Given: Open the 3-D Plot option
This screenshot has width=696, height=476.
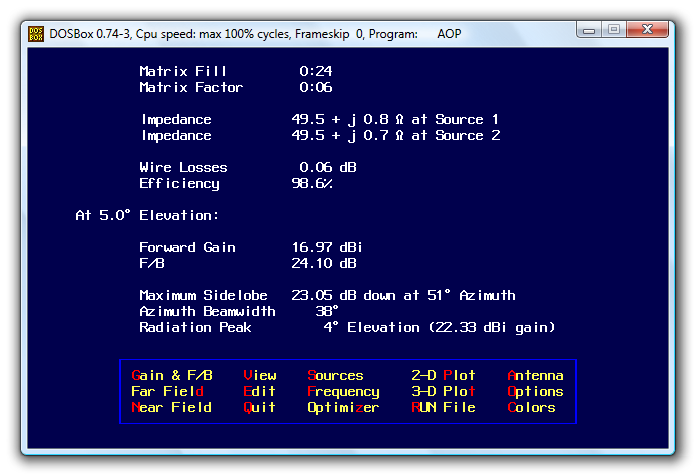Looking at the screenshot, I should (443, 392).
